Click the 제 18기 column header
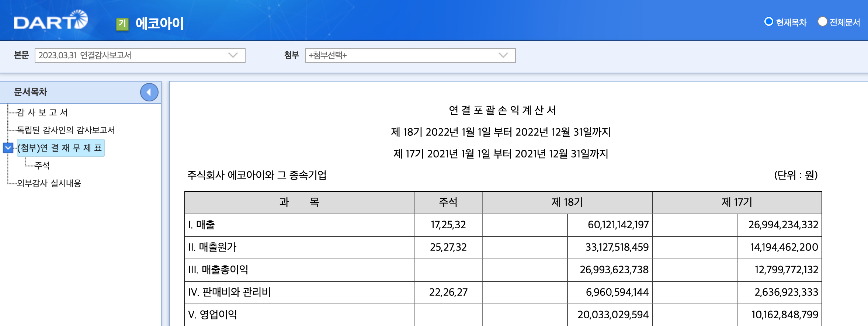The image size is (868, 326). point(567,202)
